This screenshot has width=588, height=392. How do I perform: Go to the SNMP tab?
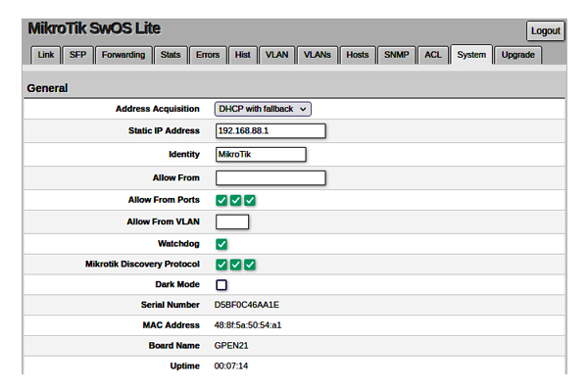pos(396,55)
